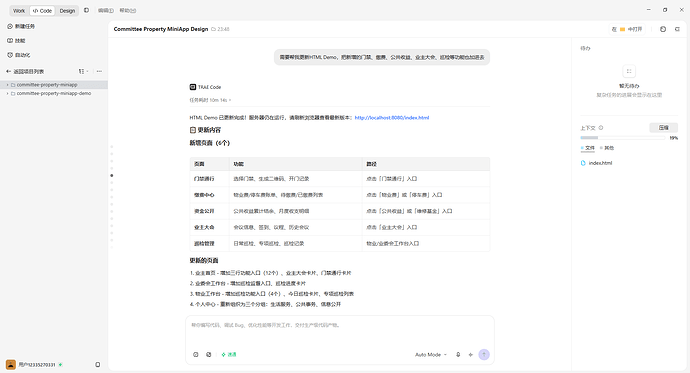
Task: Expand the committee-property-miniapp folder
Action: point(7,84)
